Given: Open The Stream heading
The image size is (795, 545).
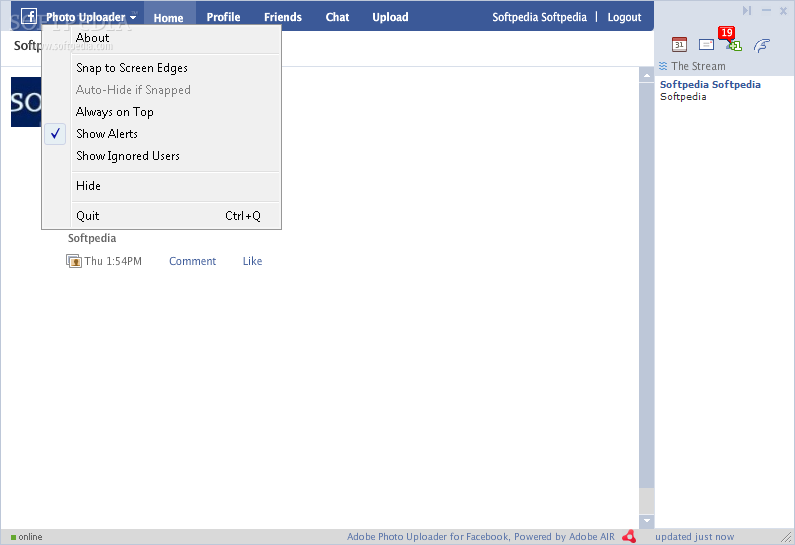Looking at the screenshot, I should (x=698, y=66).
